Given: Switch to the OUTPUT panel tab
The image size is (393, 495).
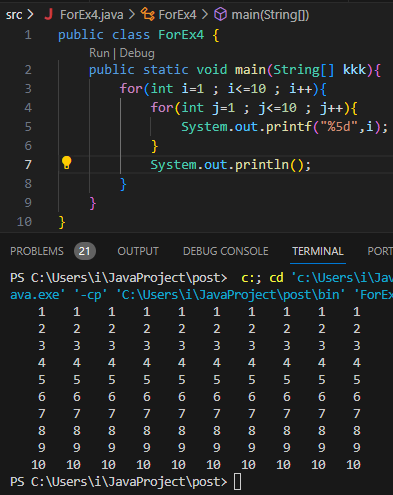Looking at the screenshot, I should click(138, 251).
